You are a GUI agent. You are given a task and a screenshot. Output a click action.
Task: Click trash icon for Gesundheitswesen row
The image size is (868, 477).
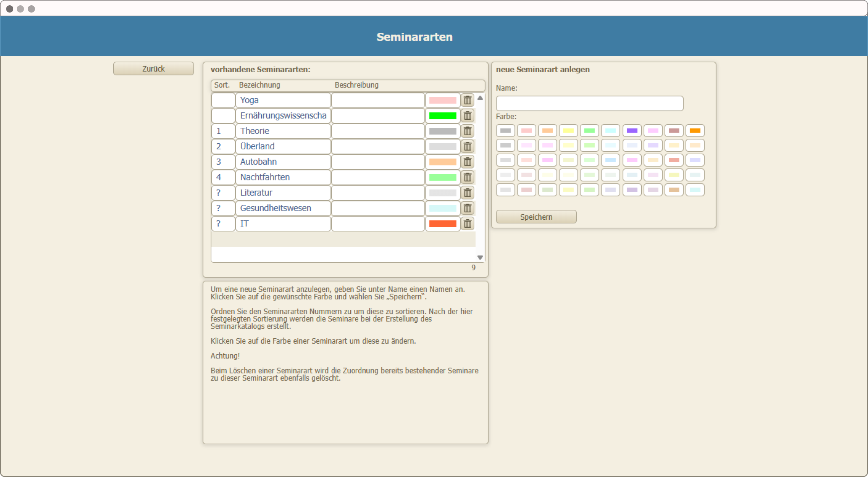[x=467, y=208]
